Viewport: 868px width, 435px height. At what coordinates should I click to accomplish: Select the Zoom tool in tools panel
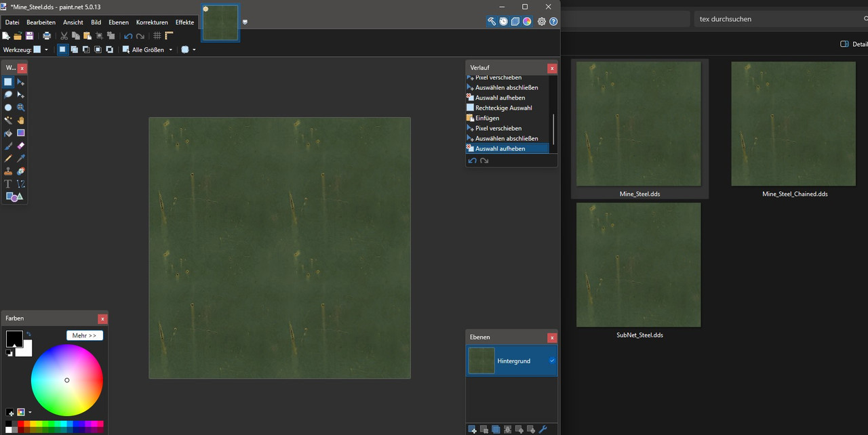[21, 108]
